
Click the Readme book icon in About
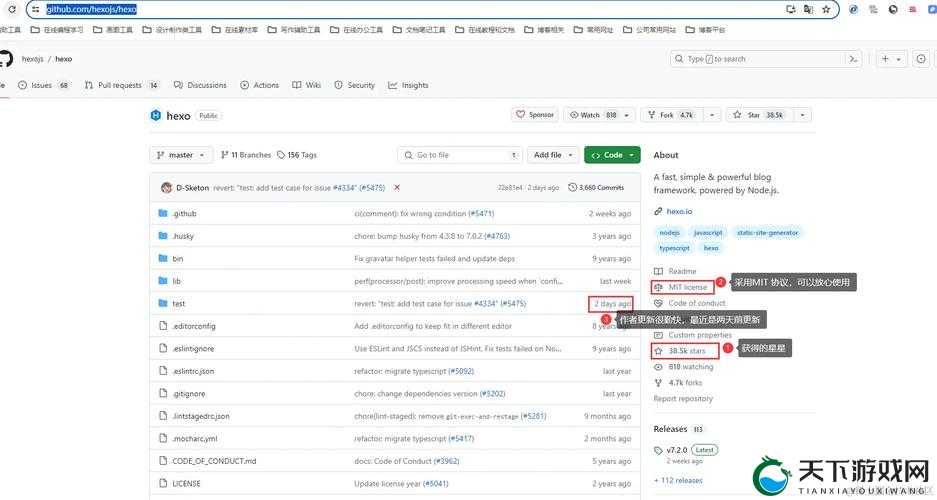[658, 271]
